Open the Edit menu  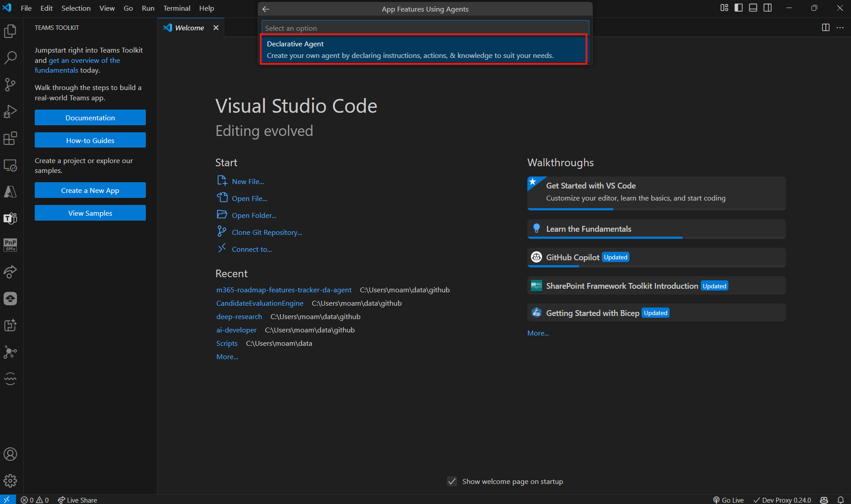pos(46,8)
